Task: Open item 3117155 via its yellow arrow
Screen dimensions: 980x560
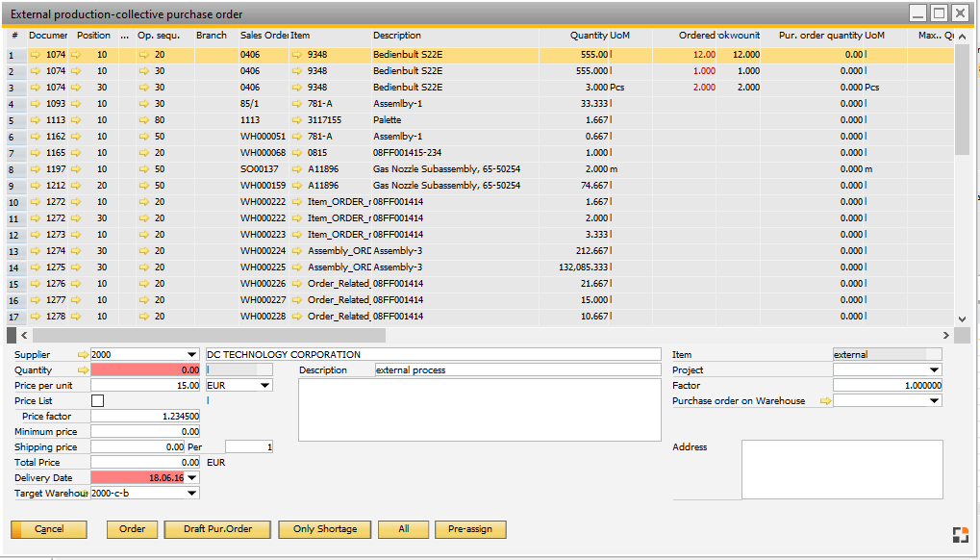Action: [297, 120]
